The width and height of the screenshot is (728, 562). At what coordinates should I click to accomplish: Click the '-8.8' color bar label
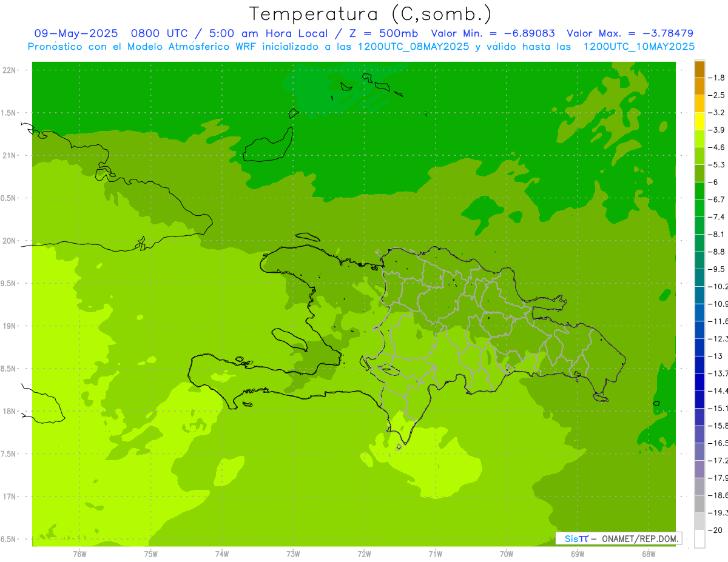coord(717,252)
